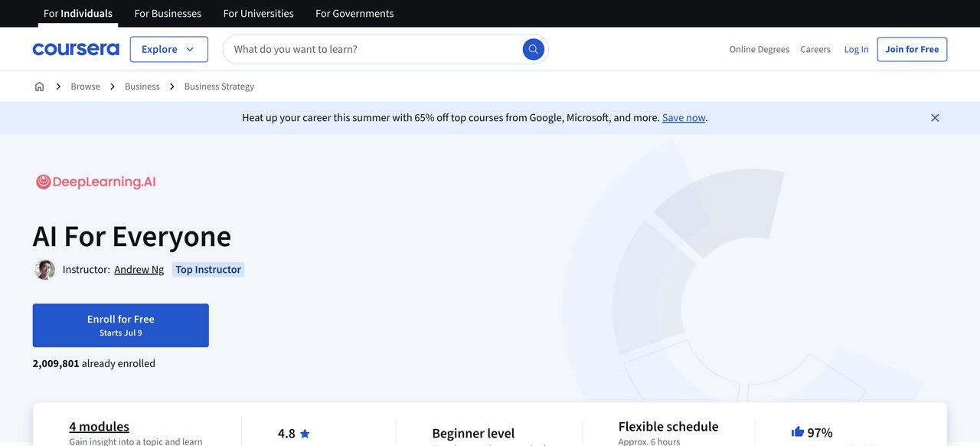The height and width of the screenshot is (446, 980).
Task: Open the 4 modules link
Action: (x=99, y=427)
